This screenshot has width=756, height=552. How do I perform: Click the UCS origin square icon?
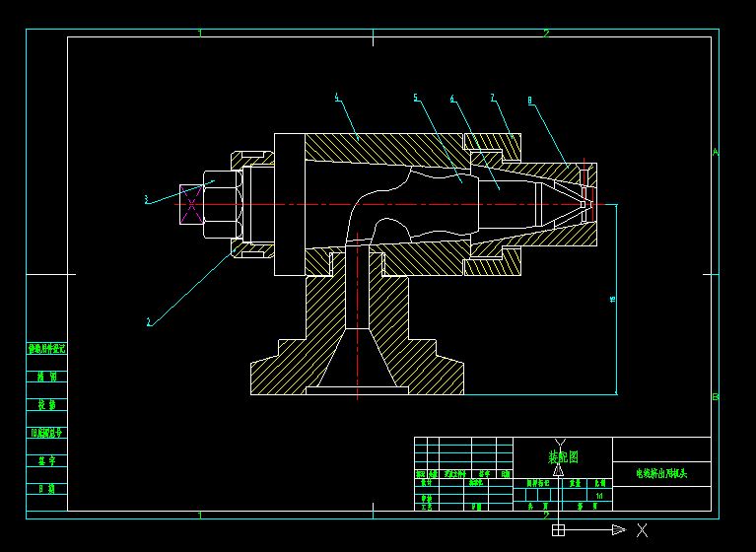(x=558, y=530)
